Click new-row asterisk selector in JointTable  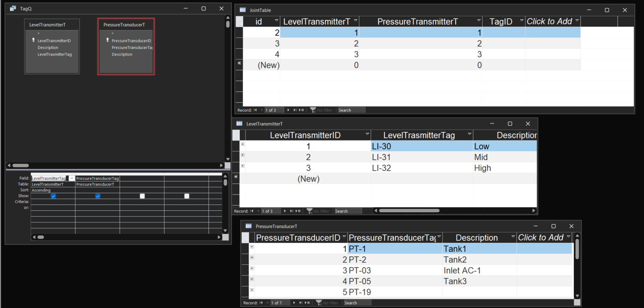pos(239,63)
